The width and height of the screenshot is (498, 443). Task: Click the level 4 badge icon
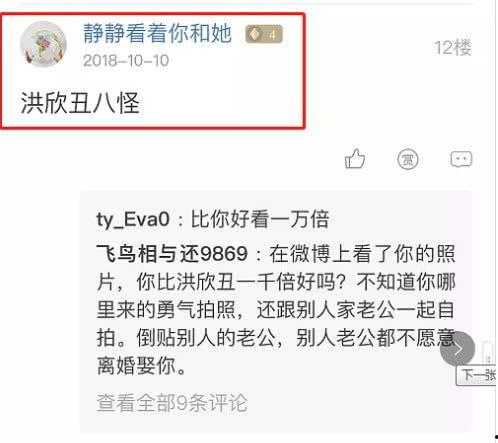pyautogui.click(x=264, y=34)
